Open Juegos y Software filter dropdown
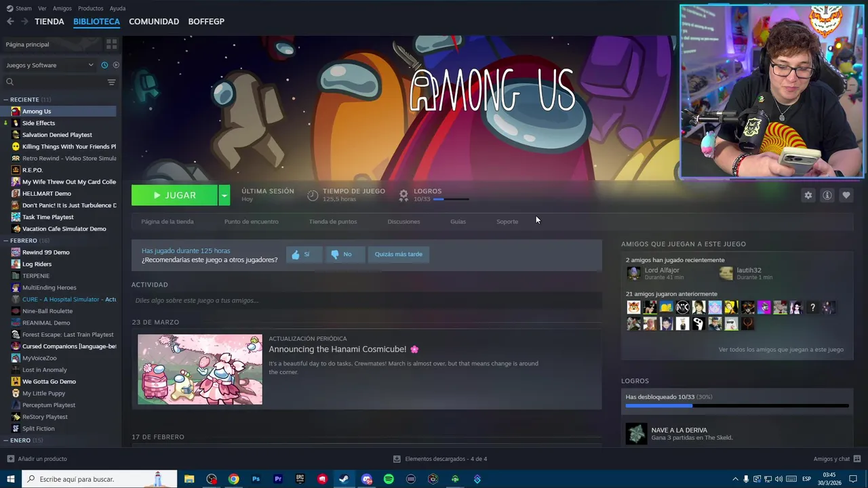This screenshot has height=488, width=868. [x=50, y=65]
